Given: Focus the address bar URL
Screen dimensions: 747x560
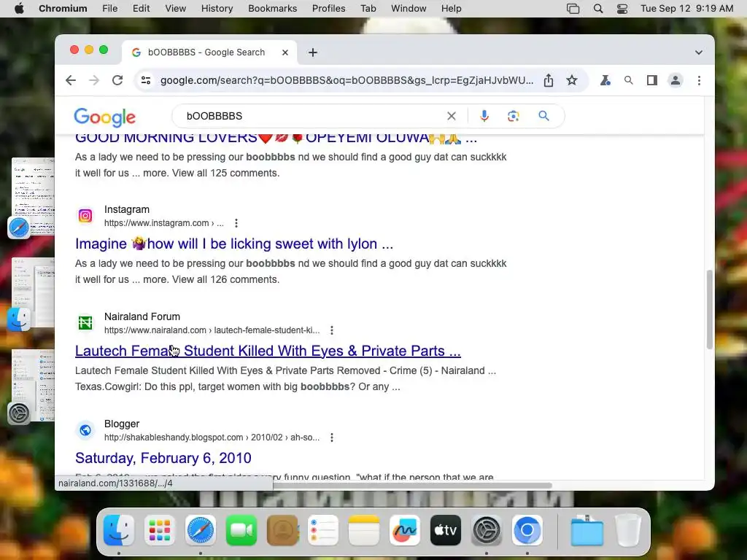Looking at the screenshot, I should tap(347, 80).
